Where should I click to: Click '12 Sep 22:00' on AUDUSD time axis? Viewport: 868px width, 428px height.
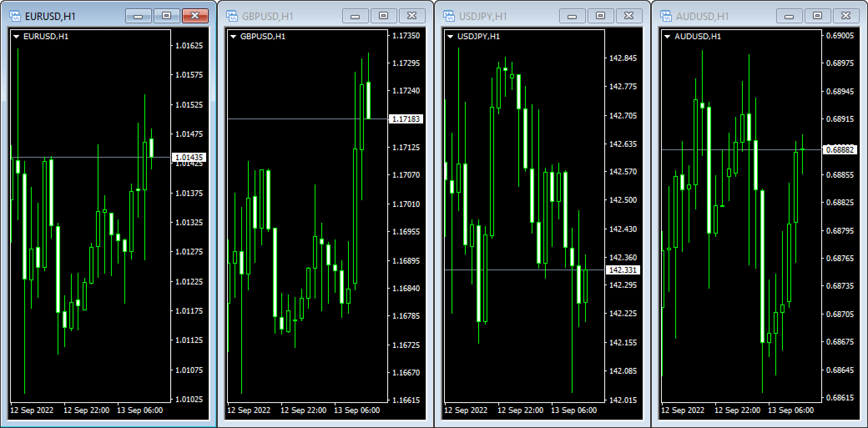coord(737,410)
